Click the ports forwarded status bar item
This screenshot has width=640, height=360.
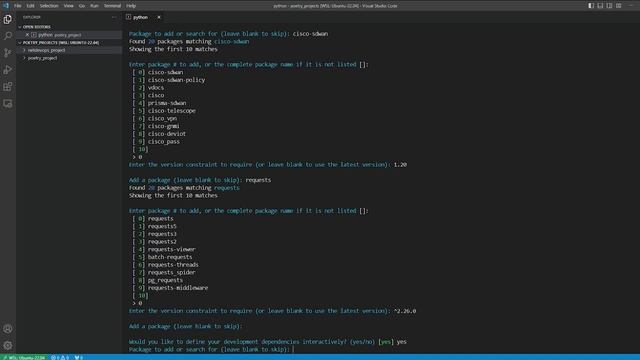coord(79,357)
